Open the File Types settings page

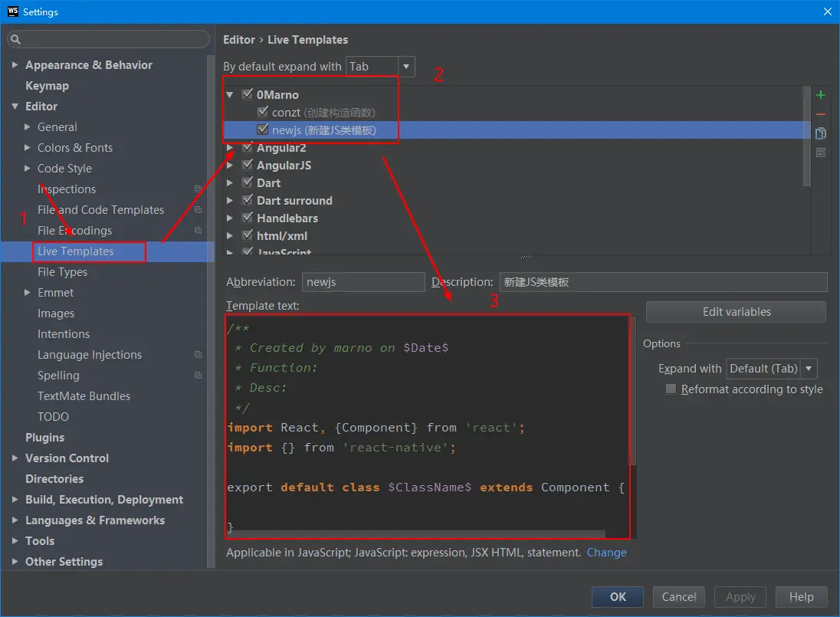62,272
